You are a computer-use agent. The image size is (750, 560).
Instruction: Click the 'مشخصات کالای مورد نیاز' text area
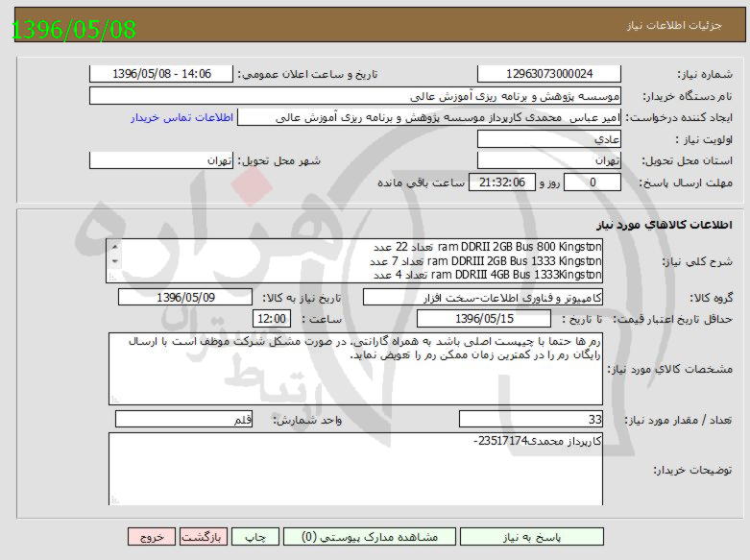[x=355, y=368]
